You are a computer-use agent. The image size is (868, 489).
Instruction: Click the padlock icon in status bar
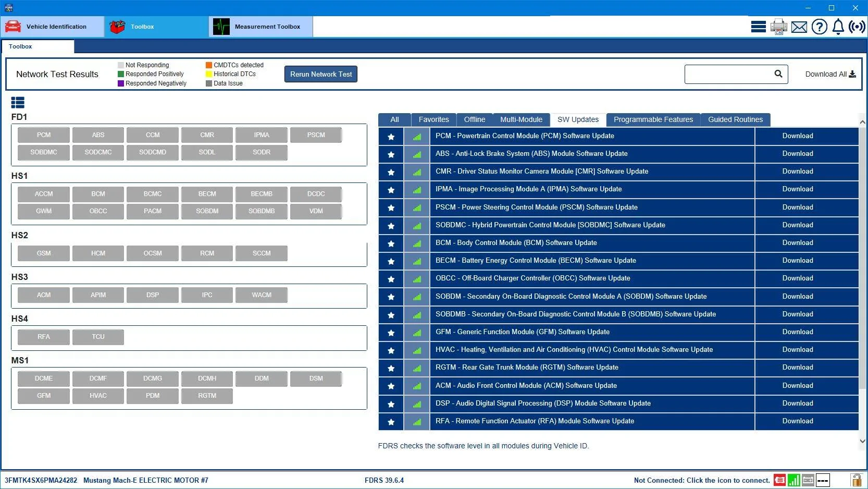(856, 480)
